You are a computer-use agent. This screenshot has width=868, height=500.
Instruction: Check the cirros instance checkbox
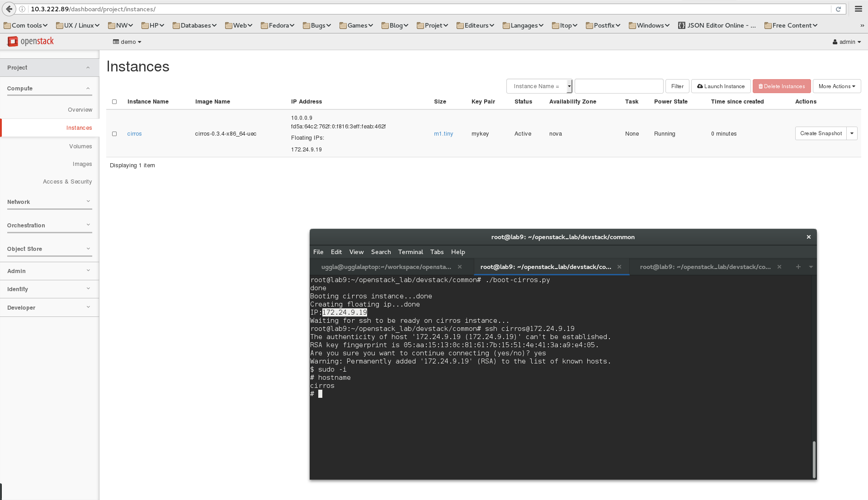[114, 134]
